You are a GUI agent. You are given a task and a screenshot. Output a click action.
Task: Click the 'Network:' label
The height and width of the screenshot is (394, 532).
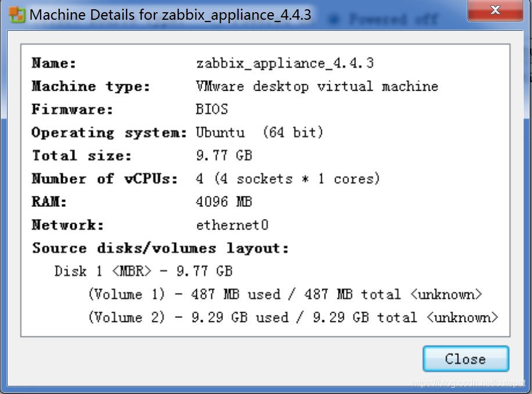click(x=68, y=225)
